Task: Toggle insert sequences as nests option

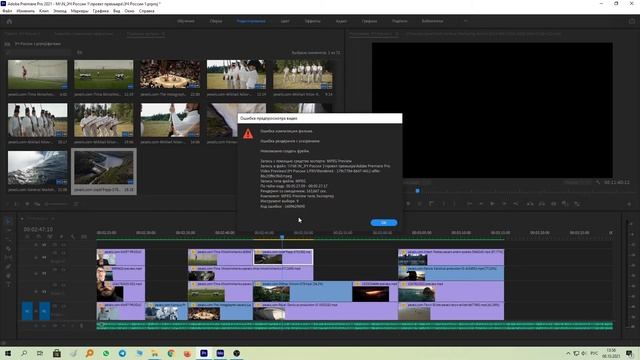Action: 27,237
